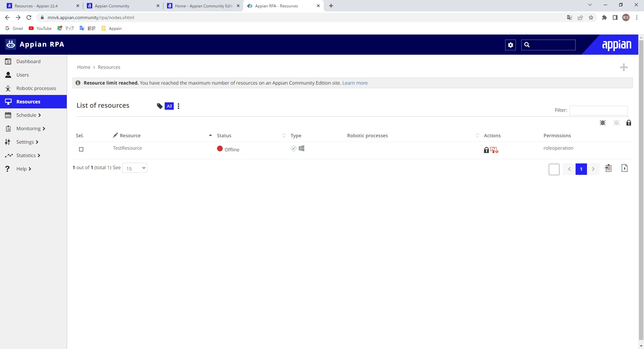Sort by the Resource column header
Viewport: 644px width, 349px height.
click(x=130, y=136)
